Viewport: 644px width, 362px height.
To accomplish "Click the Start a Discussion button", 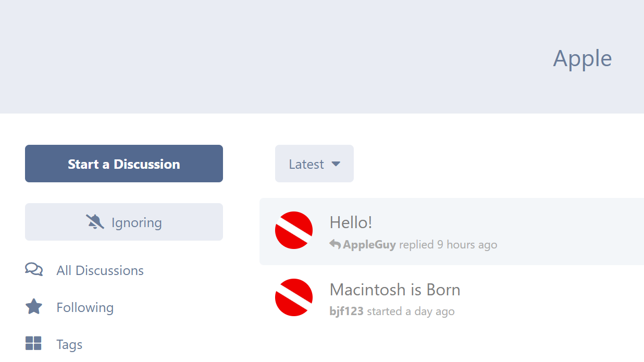I will pos(124,164).
